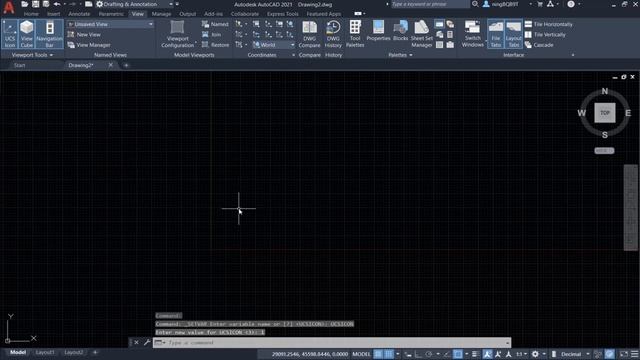The width and height of the screenshot is (640, 360).
Task: Switch to the Start file tab
Action: pyautogui.click(x=20, y=65)
